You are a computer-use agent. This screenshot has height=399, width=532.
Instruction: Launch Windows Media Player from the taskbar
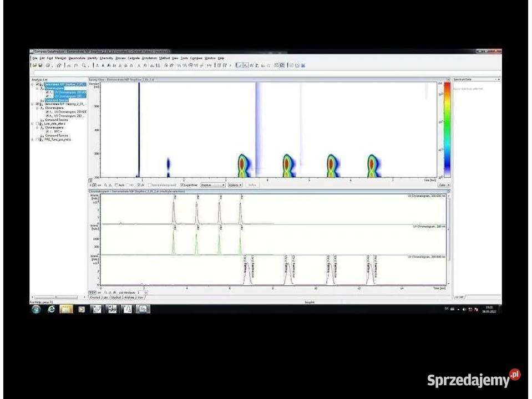point(82,309)
